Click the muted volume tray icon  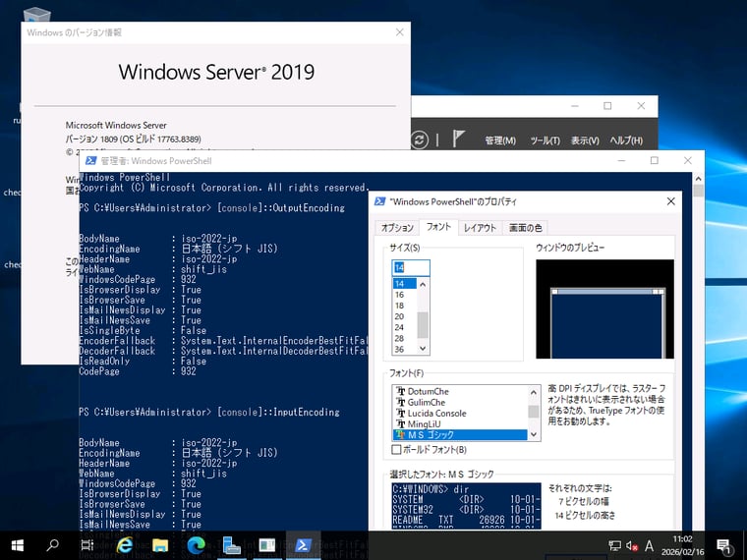point(632,545)
